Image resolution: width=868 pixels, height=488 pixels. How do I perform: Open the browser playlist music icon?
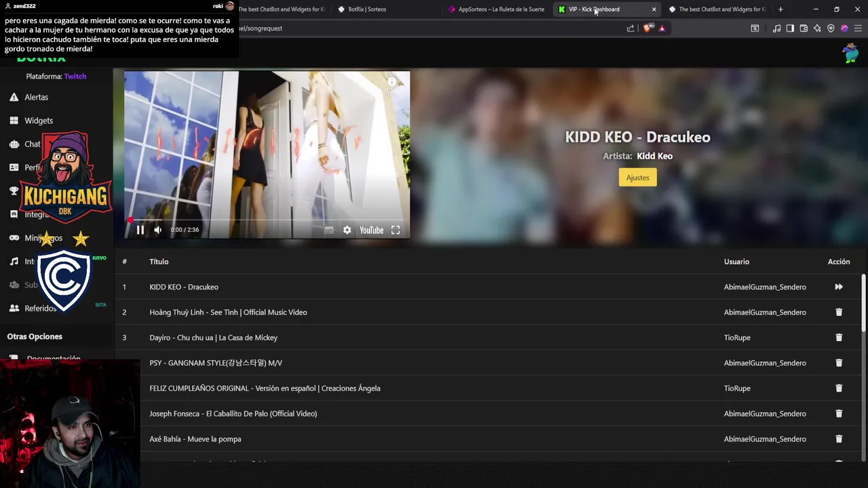point(776,28)
